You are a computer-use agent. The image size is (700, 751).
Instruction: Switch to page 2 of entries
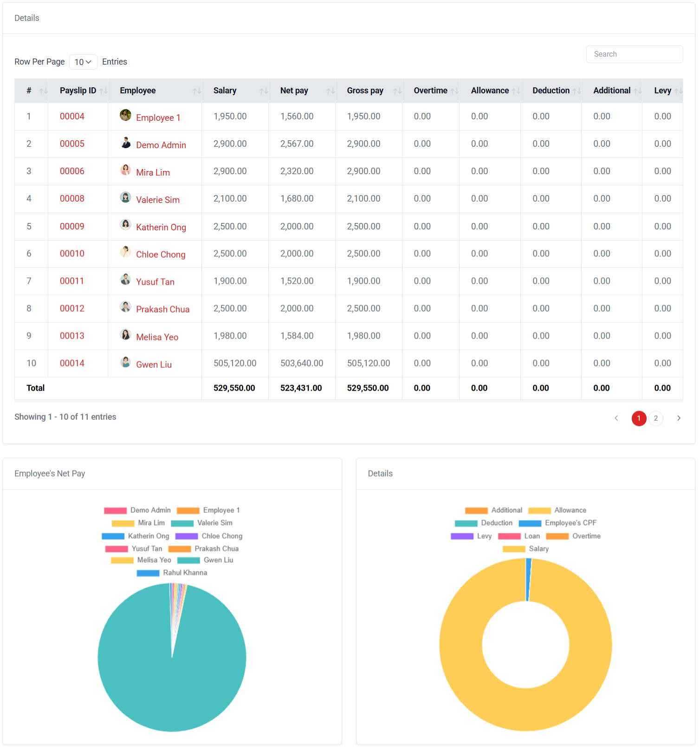tap(655, 418)
